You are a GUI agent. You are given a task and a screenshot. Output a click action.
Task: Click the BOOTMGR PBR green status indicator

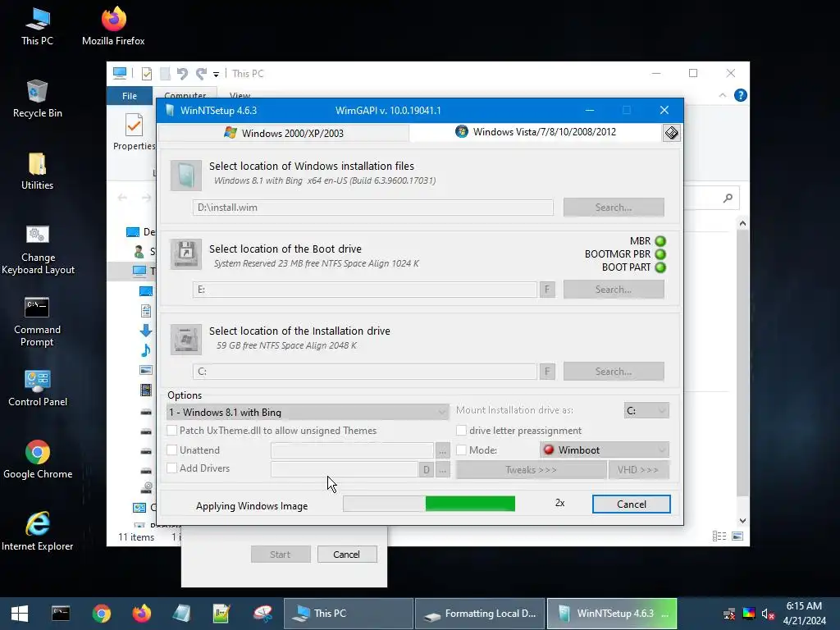[x=660, y=254]
